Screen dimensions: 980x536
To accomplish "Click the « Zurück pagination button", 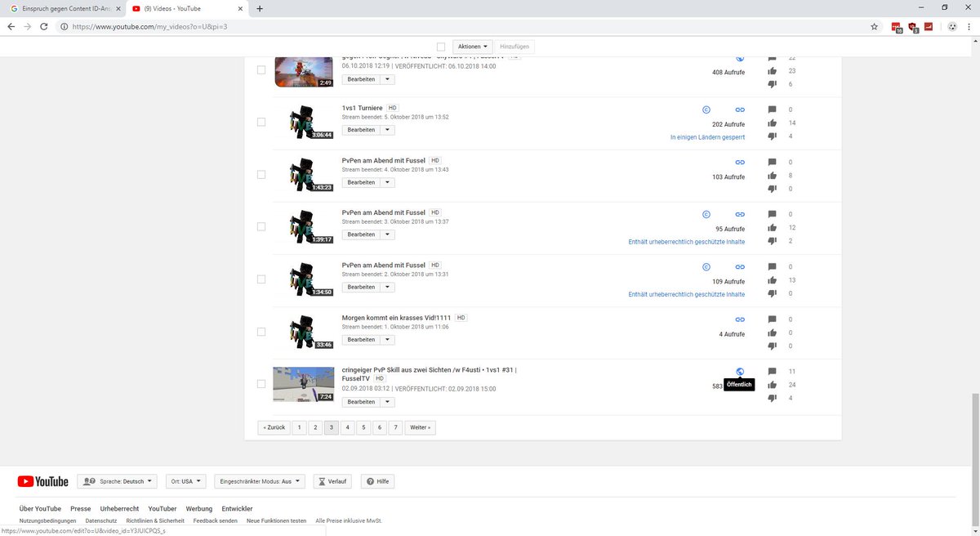I will point(274,427).
